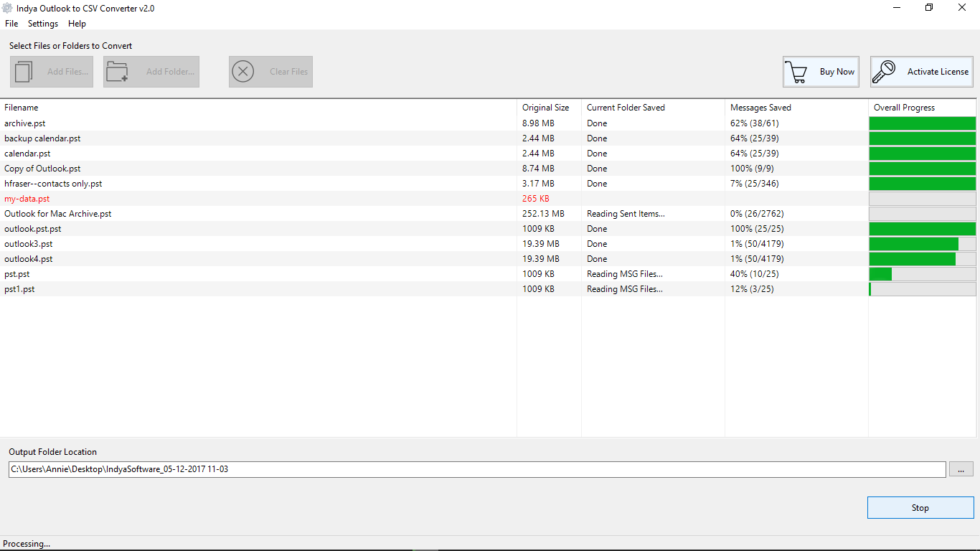This screenshot has height=551, width=980.
Task: Select outlook.pst.pst filename
Action: click(x=33, y=229)
